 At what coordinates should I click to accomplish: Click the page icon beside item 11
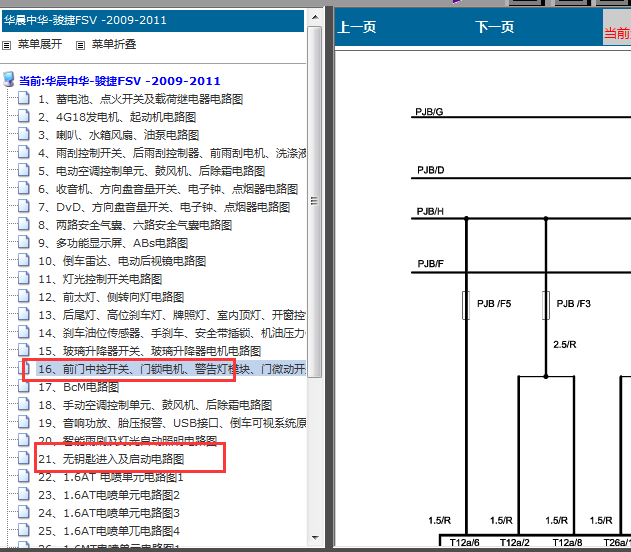pos(24,278)
